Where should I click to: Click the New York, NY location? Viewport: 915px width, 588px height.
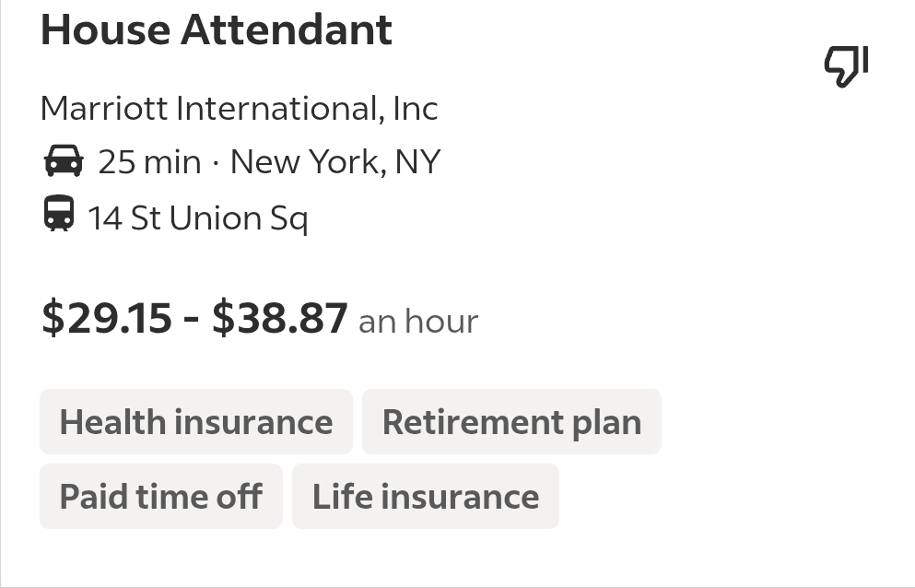[x=335, y=161]
